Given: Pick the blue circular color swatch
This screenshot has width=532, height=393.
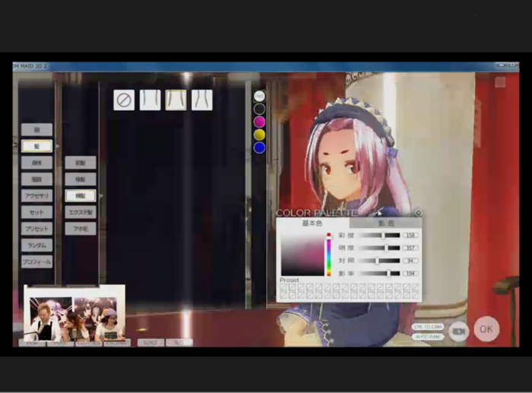Looking at the screenshot, I should [x=260, y=147].
